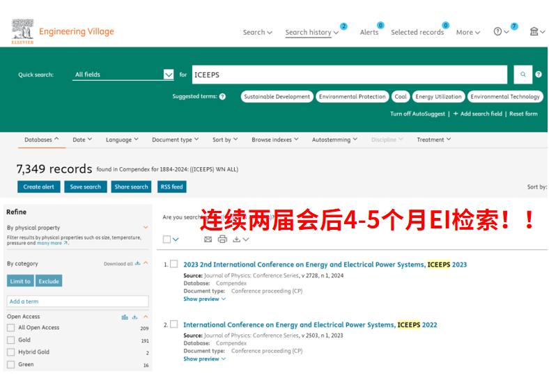This screenshot has height=392, width=549.
Task: Email selected records with envelope icon
Action: (208, 240)
